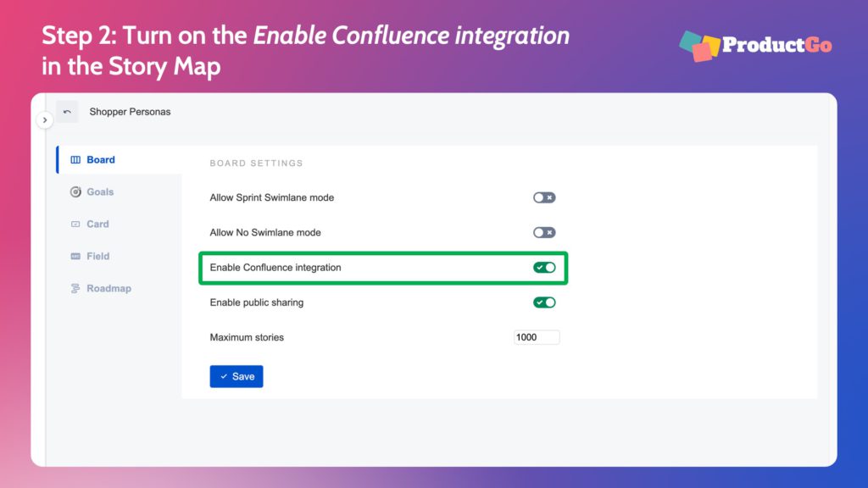Click the Maximum stories input showing 1000
Viewport: 868px width, 488px height.
(x=537, y=336)
